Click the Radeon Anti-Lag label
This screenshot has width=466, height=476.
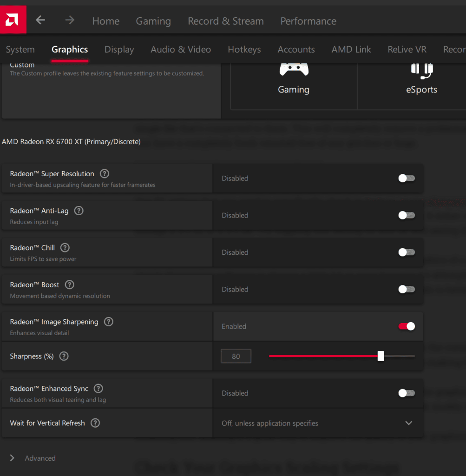coord(39,211)
